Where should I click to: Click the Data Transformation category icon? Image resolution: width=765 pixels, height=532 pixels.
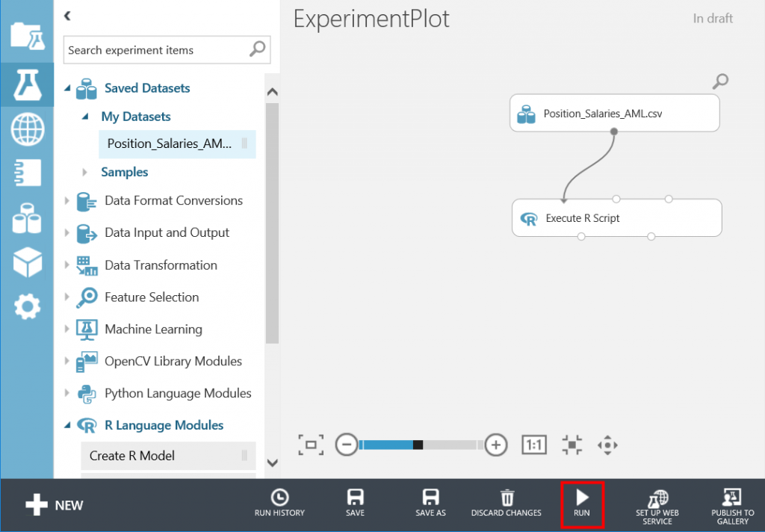click(x=87, y=265)
